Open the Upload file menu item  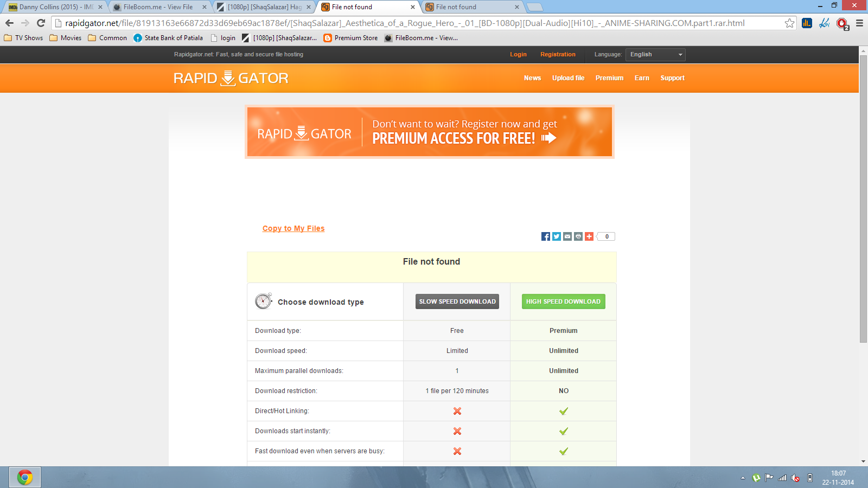coord(568,78)
